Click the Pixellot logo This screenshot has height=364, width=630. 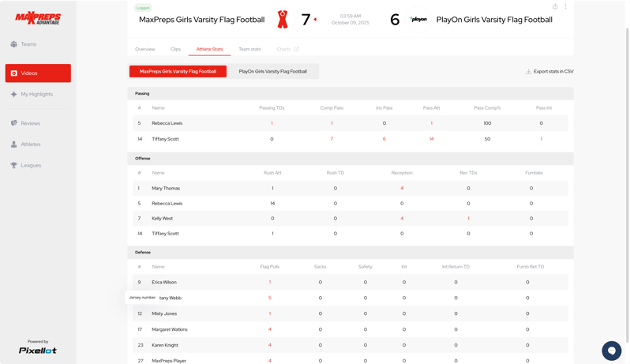click(38, 351)
